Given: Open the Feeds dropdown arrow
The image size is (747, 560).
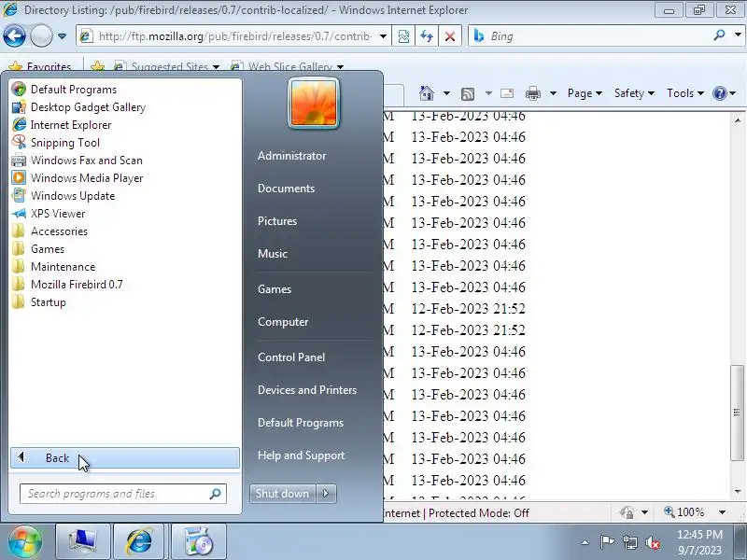Looking at the screenshot, I should click(x=488, y=93).
